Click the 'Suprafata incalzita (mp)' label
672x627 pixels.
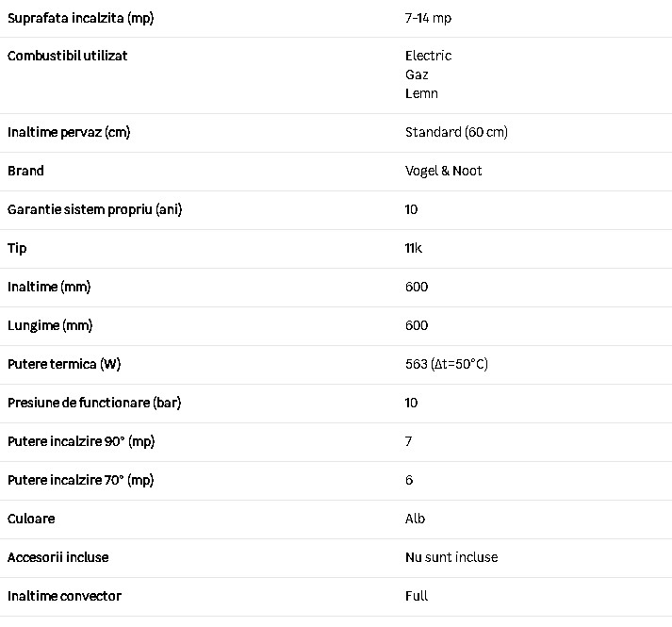pyautogui.click(x=78, y=18)
